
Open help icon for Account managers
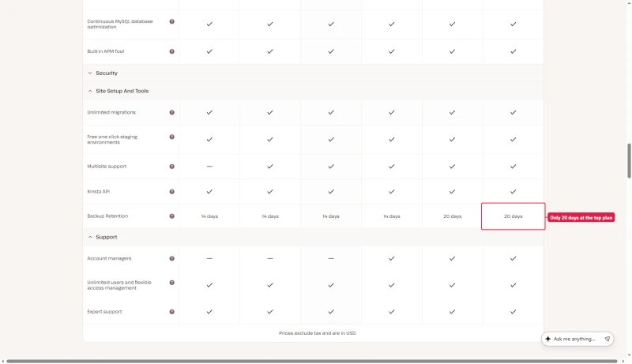point(171,258)
